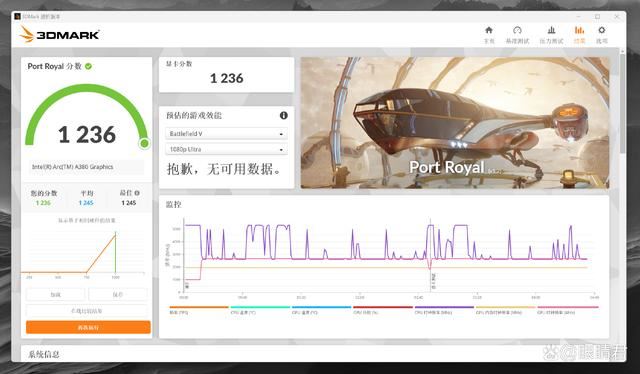The height and width of the screenshot is (374, 640).
Task: Click the best score 1 245 in black
Action: [129, 203]
